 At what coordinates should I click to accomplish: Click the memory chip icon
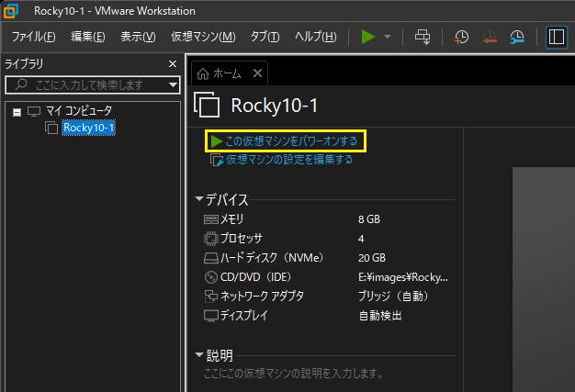[211, 219]
